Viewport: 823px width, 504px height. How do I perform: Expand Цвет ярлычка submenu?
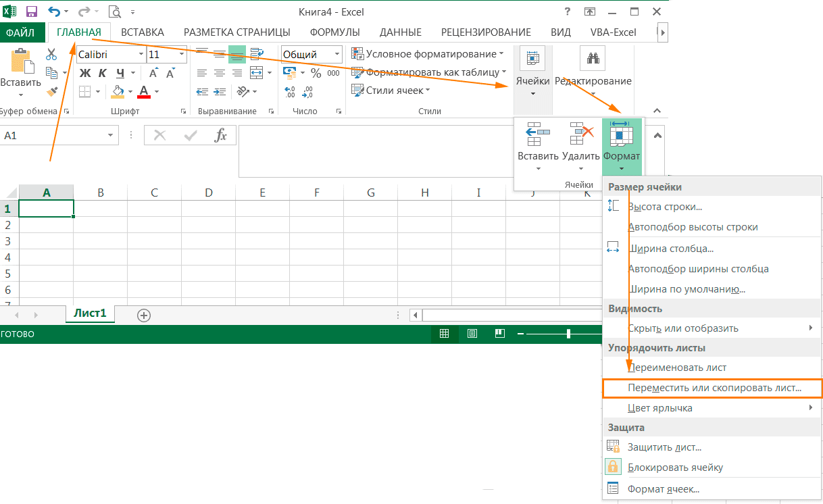pyautogui.click(x=712, y=408)
